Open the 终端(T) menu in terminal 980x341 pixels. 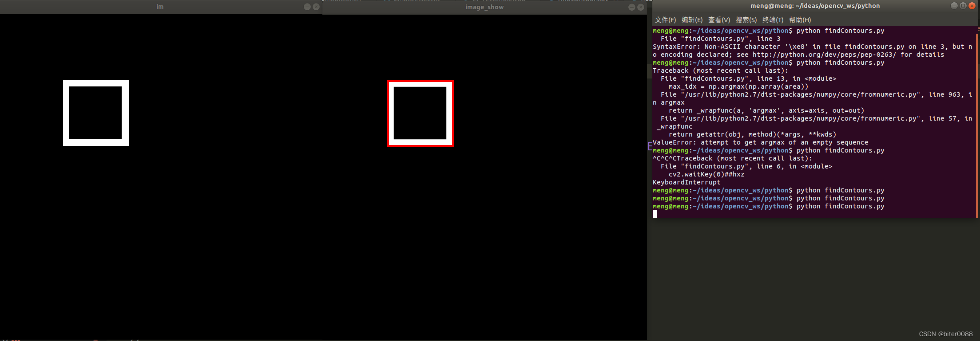(773, 20)
